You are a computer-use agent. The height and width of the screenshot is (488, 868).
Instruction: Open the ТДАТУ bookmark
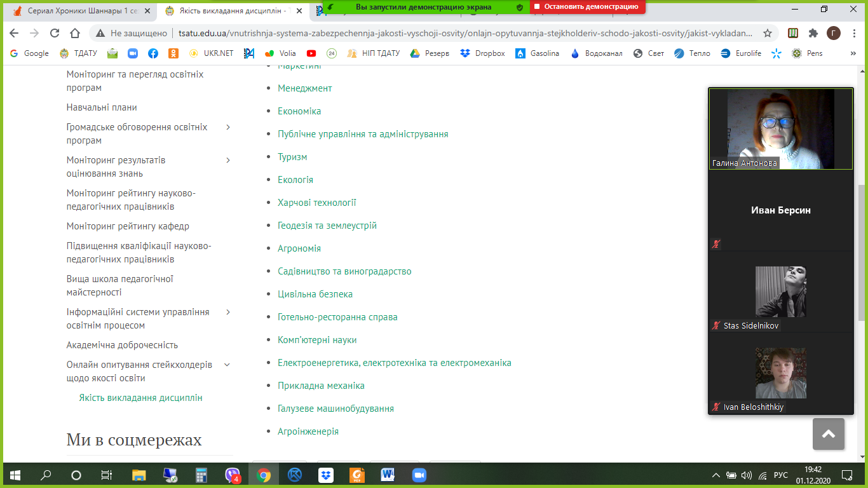[78, 53]
